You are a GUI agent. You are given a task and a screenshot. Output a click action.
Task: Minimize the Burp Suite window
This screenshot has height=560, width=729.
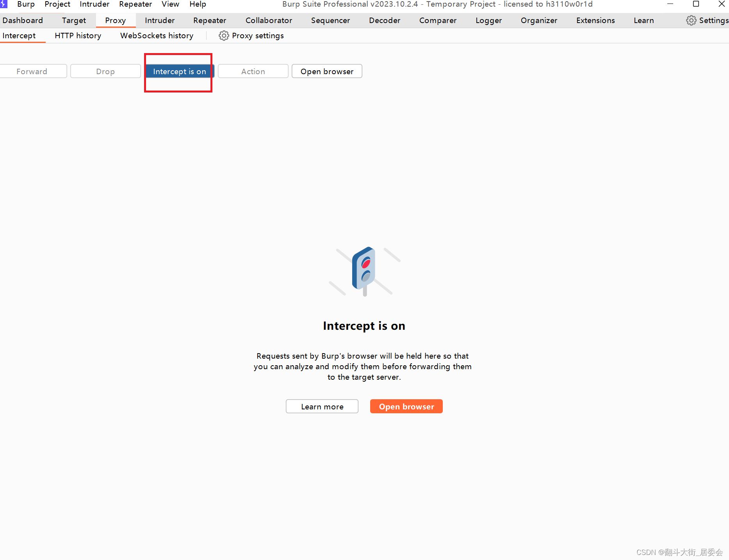tap(670, 4)
